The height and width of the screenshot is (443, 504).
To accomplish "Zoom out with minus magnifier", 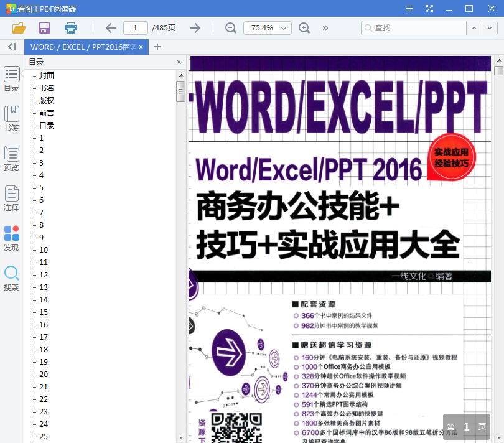I will (230, 28).
